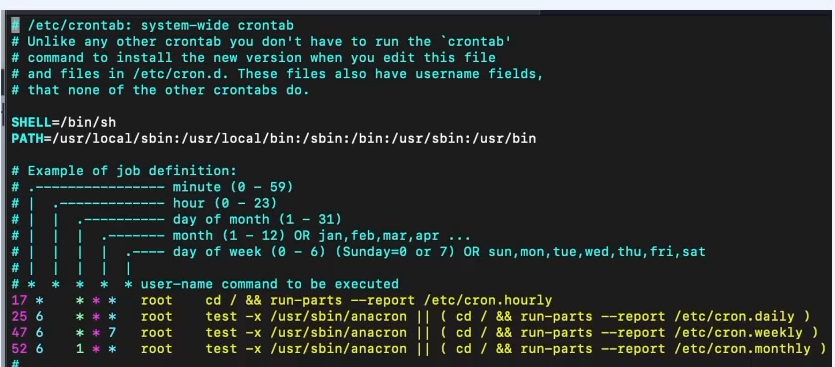This screenshot has height=367, width=835.
Task: Click 'sun,mon,tue,wed,thu,fri,sat' text
Action: [x=597, y=251]
